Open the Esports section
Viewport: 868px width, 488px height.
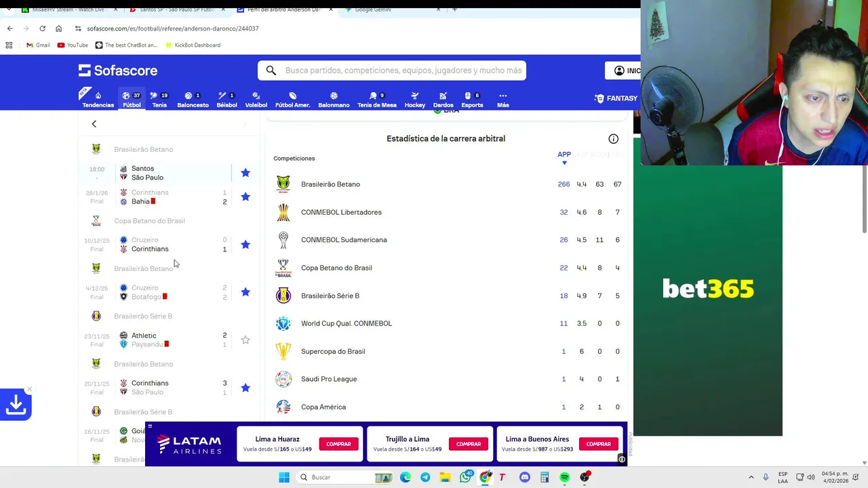tap(472, 99)
